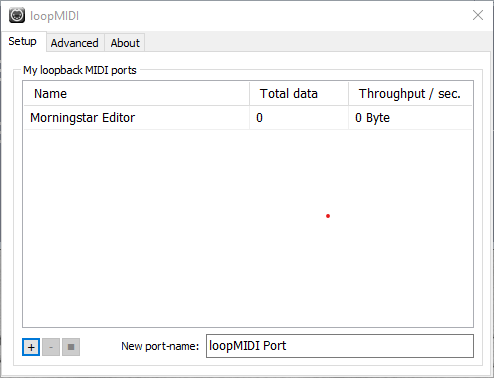Click empty area of the ports list
This screenshot has width=494, height=378.
(x=248, y=228)
